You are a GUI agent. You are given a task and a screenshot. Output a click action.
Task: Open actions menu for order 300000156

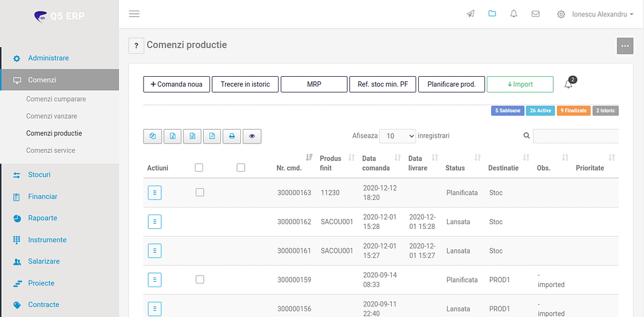click(155, 309)
